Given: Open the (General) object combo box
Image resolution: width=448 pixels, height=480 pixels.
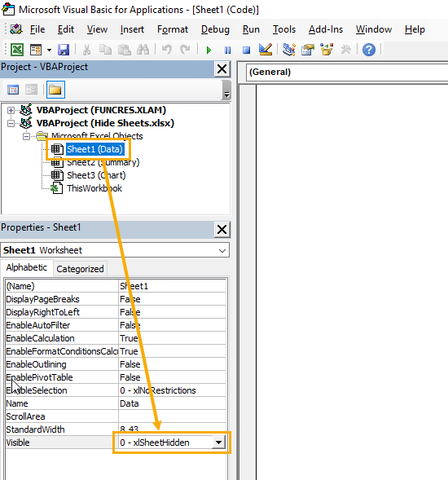Looking at the screenshot, I should [347, 73].
